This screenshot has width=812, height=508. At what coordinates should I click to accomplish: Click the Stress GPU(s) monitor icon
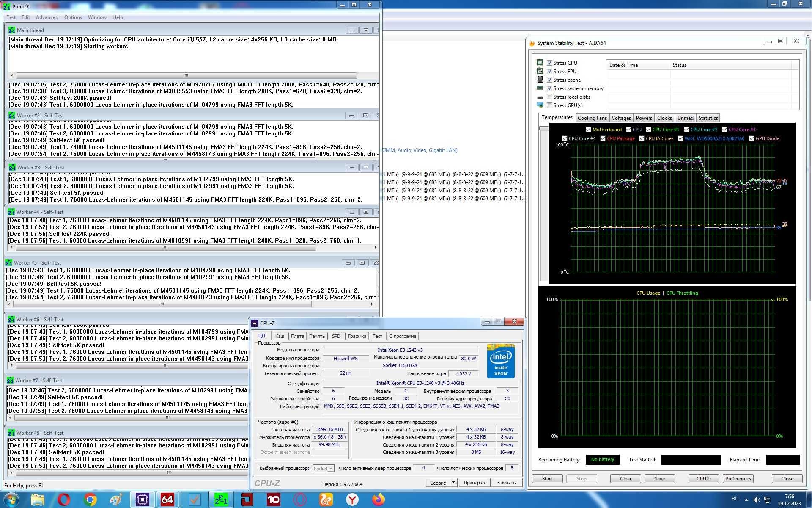[540, 105]
